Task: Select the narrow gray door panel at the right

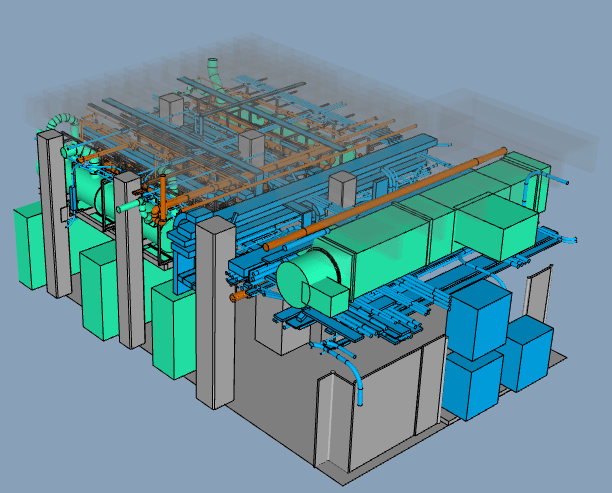Action: (538, 292)
